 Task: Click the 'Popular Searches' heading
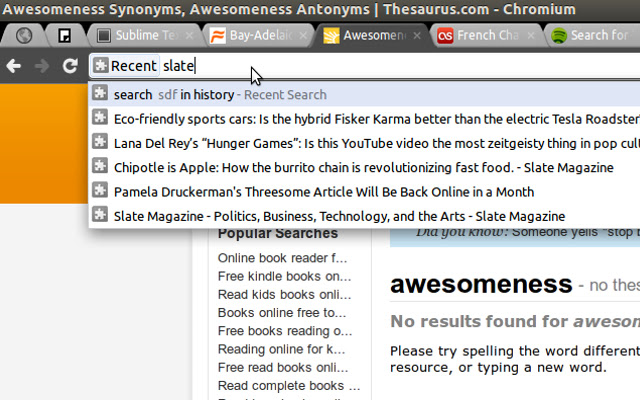pos(278,233)
